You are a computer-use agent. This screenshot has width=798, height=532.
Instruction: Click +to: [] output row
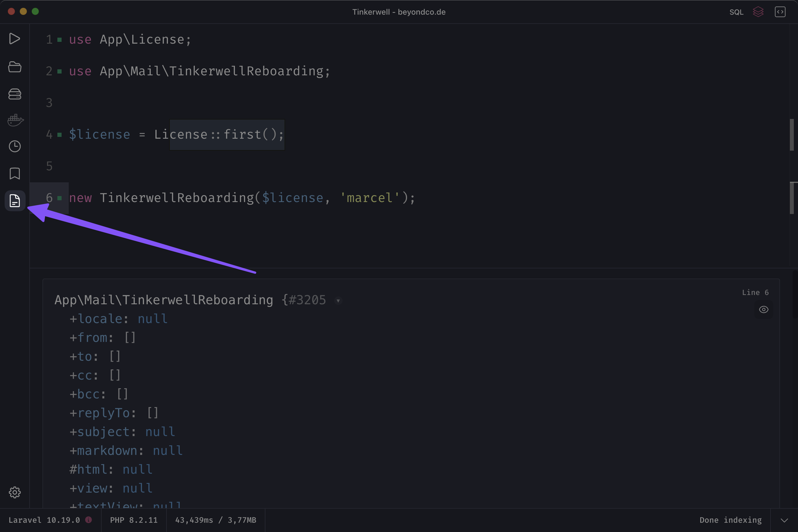click(95, 357)
